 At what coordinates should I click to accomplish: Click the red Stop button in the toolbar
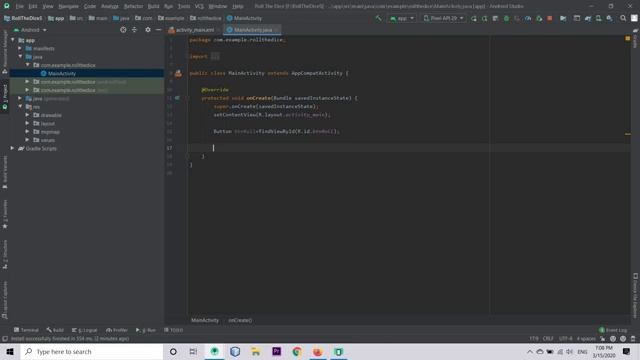click(550, 18)
